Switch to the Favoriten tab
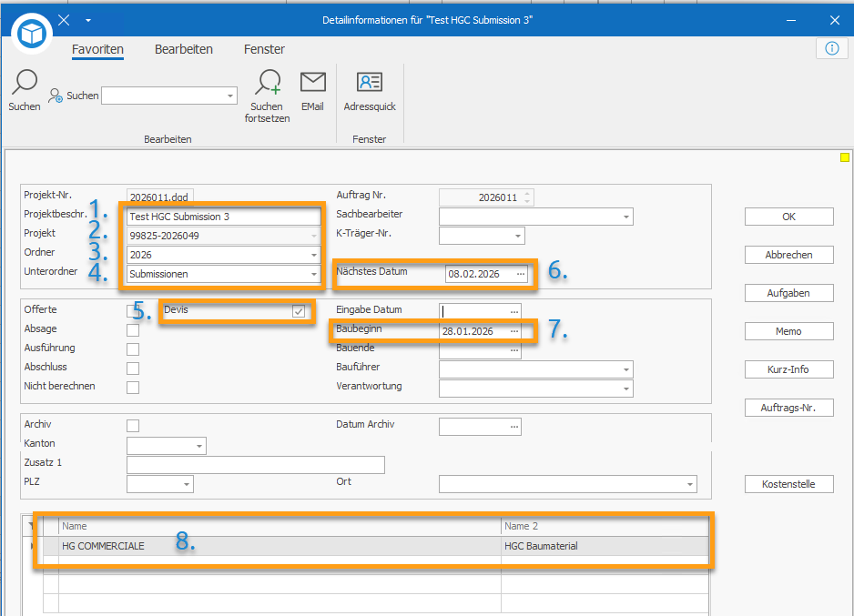 tap(98, 49)
